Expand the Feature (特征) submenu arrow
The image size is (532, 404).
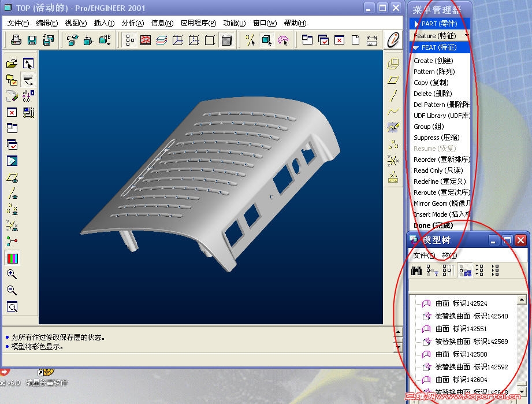click(x=467, y=35)
